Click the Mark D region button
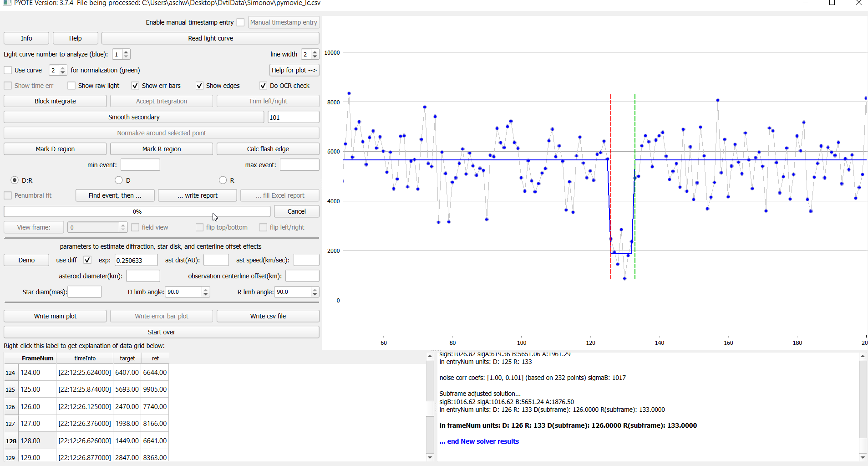 [x=55, y=149]
